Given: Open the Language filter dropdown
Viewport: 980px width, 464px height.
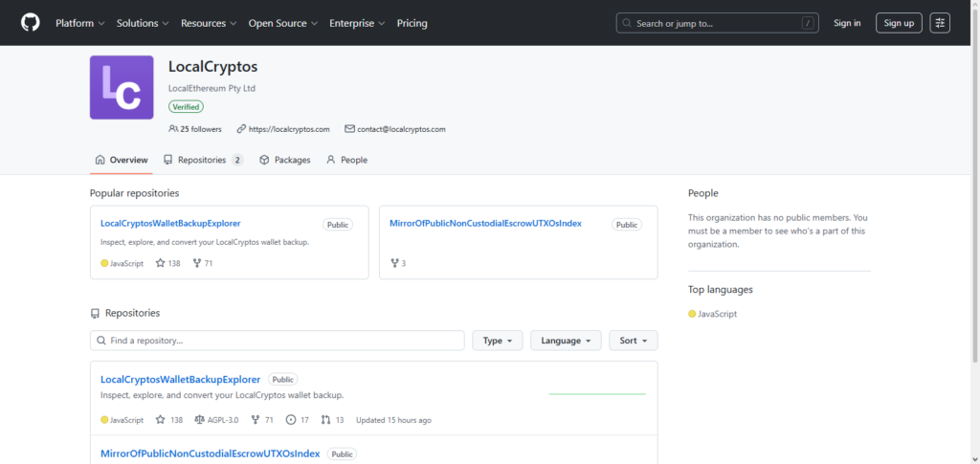Looking at the screenshot, I should (565, 341).
